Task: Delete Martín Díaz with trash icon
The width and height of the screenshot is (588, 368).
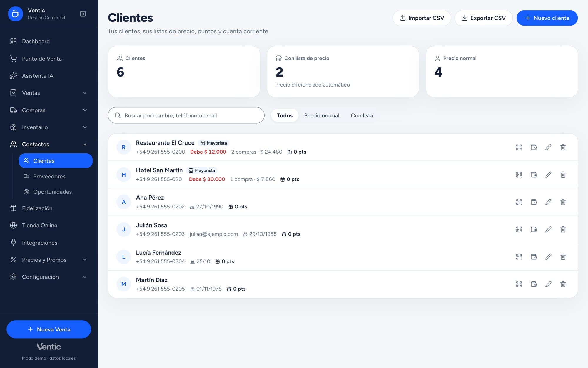Action: tap(563, 284)
